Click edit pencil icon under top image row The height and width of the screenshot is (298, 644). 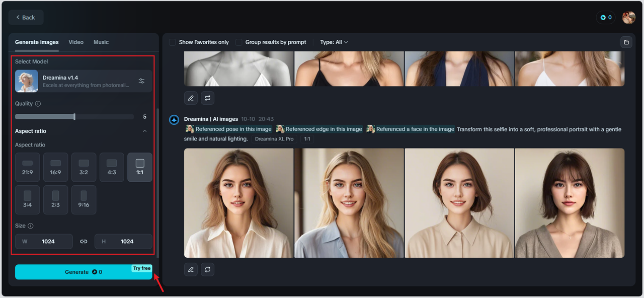click(x=191, y=98)
